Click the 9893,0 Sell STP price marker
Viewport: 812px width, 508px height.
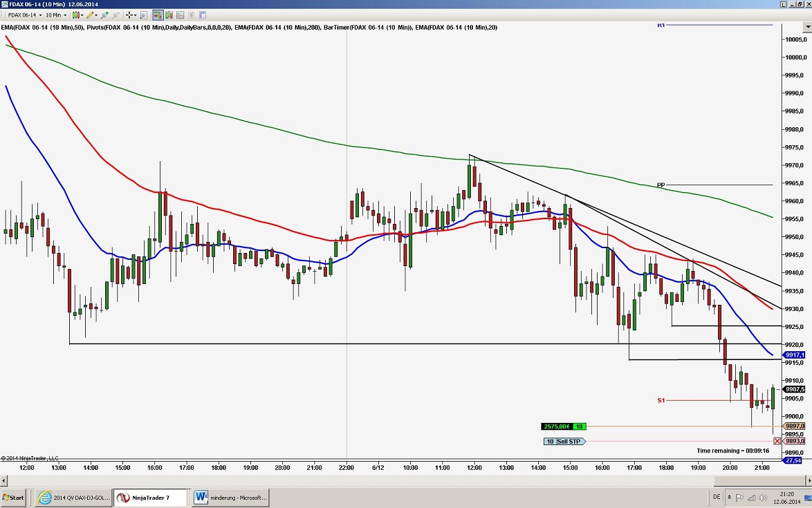click(793, 440)
